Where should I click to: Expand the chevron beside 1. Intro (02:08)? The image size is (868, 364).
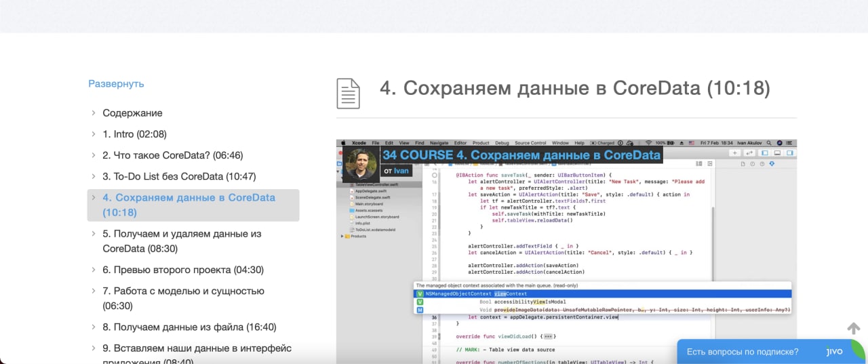pyautogui.click(x=94, y=134)
